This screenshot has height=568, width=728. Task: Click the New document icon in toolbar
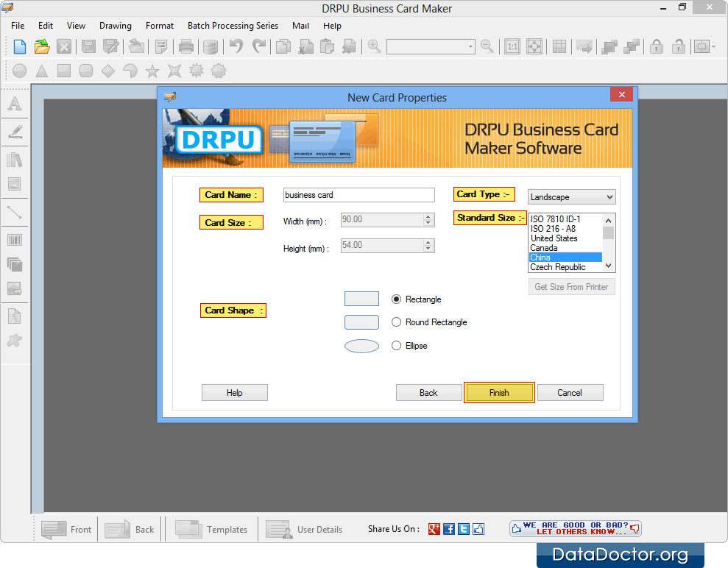coord(19,47)
